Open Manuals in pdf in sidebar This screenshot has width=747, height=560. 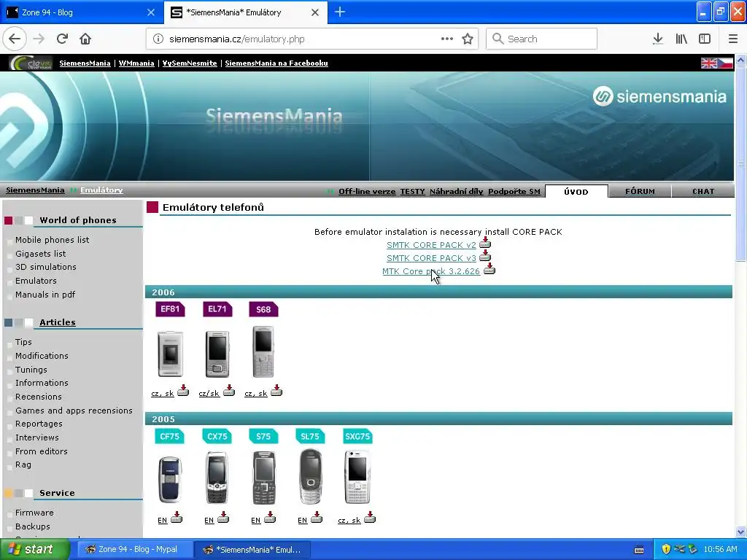click(45, 295)
